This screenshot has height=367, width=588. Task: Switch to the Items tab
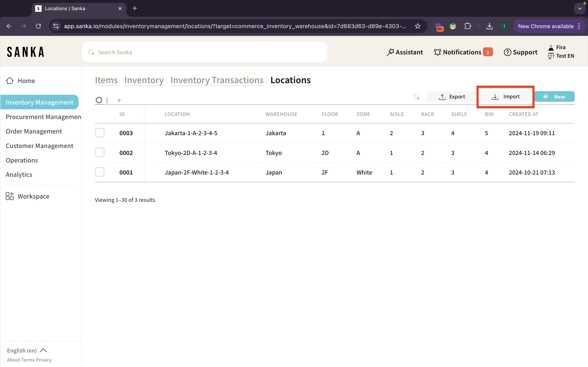[x=106, y=80]
